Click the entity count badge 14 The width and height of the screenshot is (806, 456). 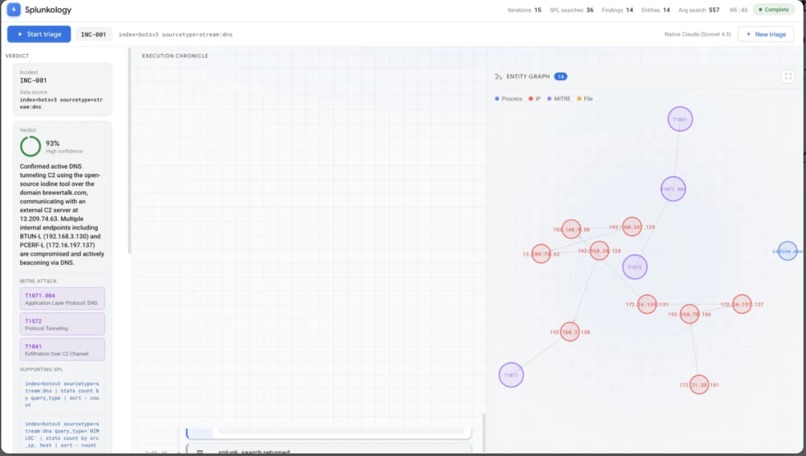click(x=560, y=77)
